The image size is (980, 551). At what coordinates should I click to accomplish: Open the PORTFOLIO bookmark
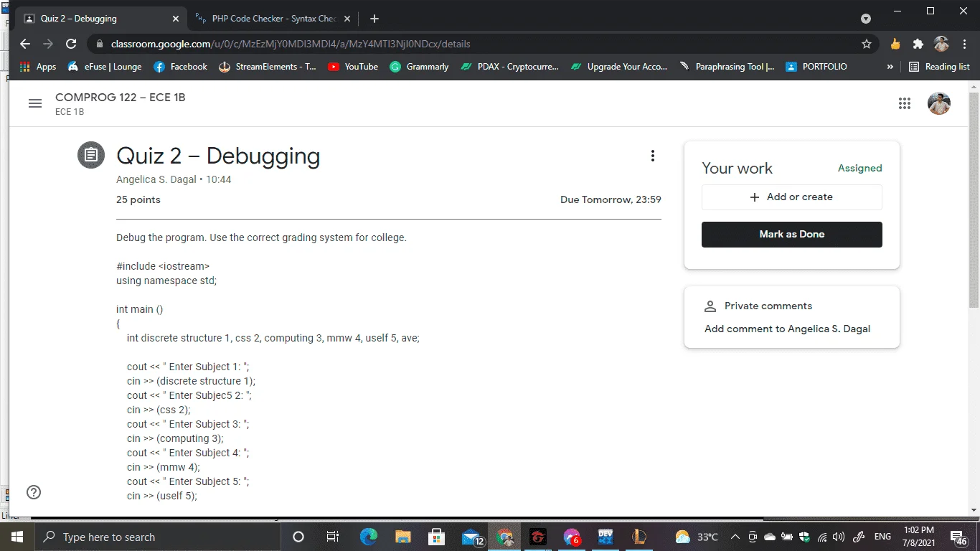click(816, 67)
